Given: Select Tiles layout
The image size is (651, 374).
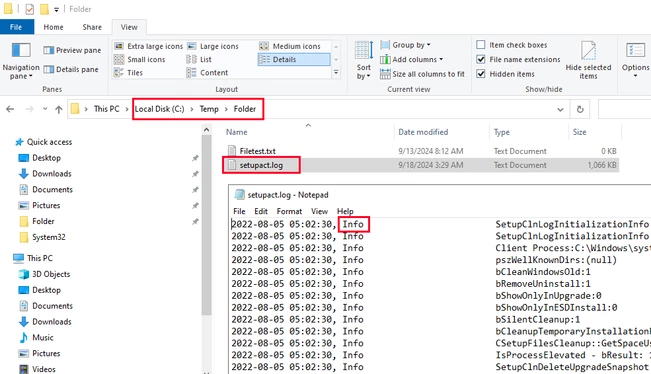Looking at the screenshot, I should point(128,73).
